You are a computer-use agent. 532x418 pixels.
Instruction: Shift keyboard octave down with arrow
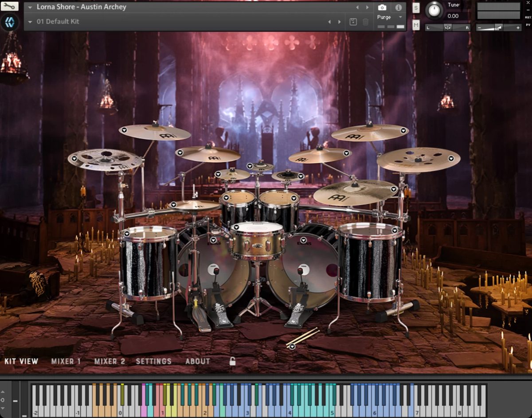tap(3, 408)
